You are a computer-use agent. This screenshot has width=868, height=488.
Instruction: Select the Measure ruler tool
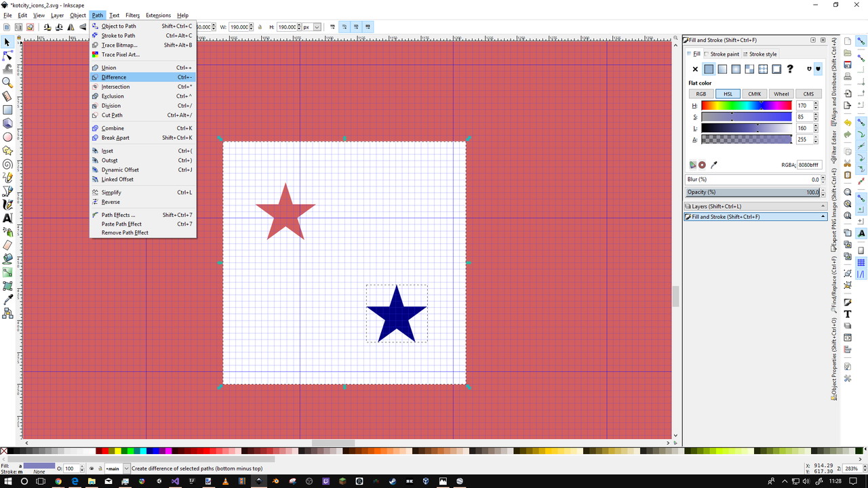point(7,96)
